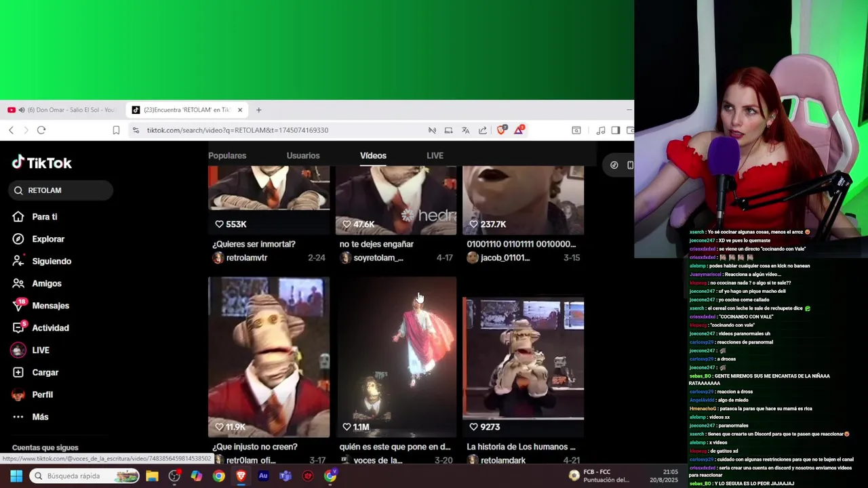Viewport: 868px width, 488px height.
Task: Toggle the browser sidebar panel
Action: point(616,130)
